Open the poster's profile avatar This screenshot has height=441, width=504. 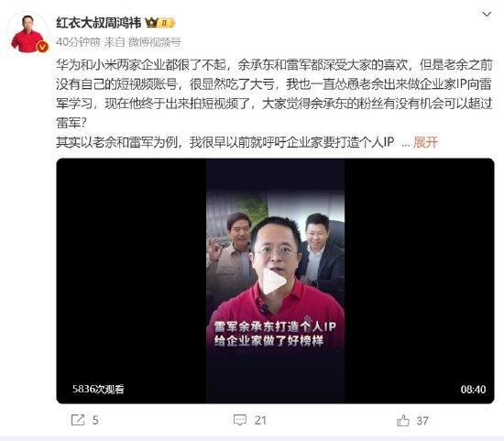(x=27, y=33)
